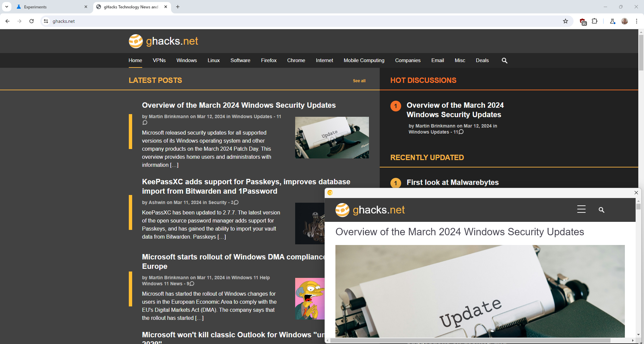Viewport: 644px width, 344px height.
Task: Open the Email nav category
Action: [437, 60]
